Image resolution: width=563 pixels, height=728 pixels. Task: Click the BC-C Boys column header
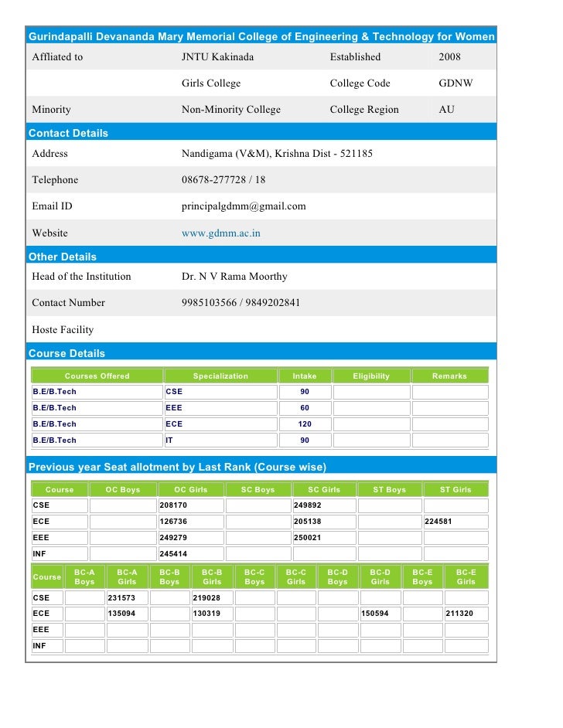tap(254, 577)
